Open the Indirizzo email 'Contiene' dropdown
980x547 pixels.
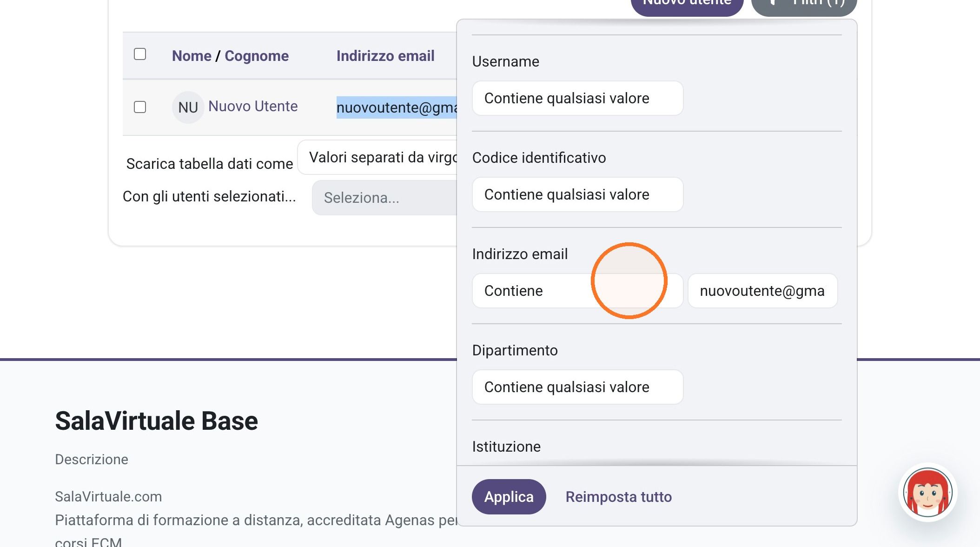click(x=577, y=291)
